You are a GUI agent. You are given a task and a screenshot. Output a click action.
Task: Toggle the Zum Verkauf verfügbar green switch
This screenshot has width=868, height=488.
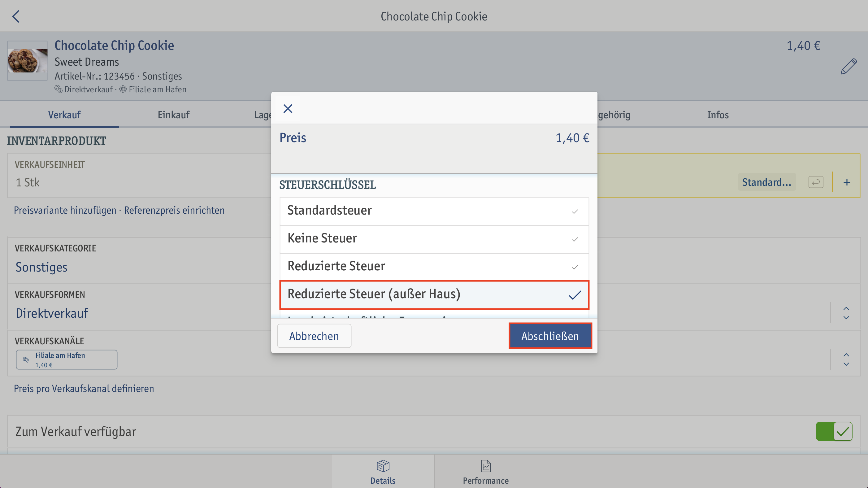(x=834, y=431)
